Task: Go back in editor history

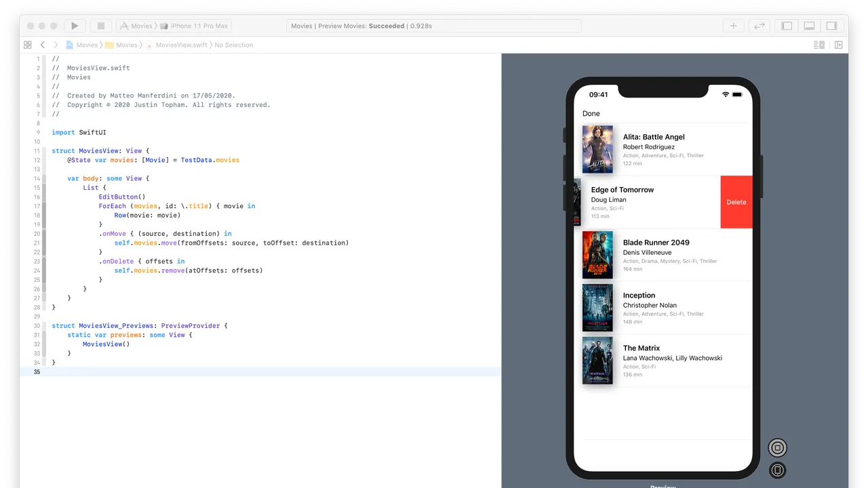Action: (43, 45)
